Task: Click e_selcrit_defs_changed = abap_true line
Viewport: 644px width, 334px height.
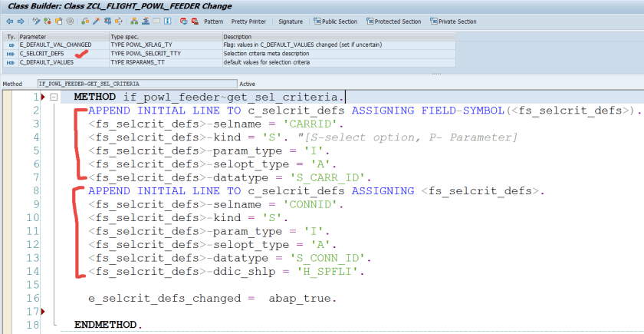Action: [x=212, y=298]
